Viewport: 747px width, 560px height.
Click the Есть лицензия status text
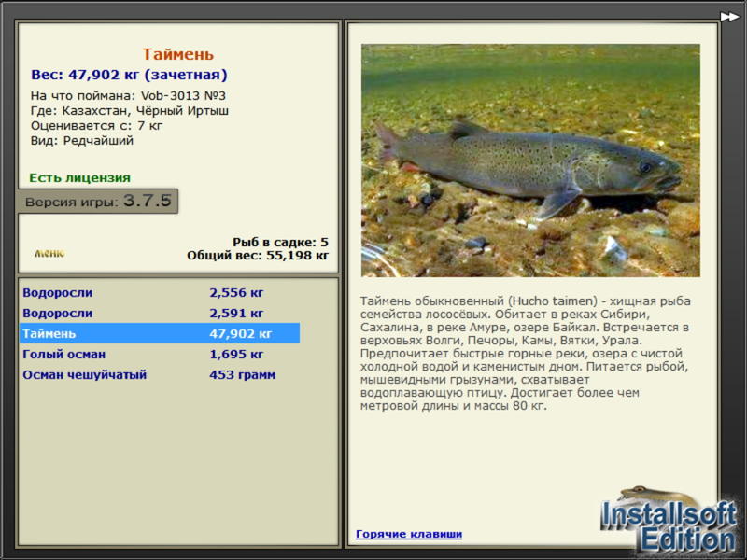tap(79, 177)
